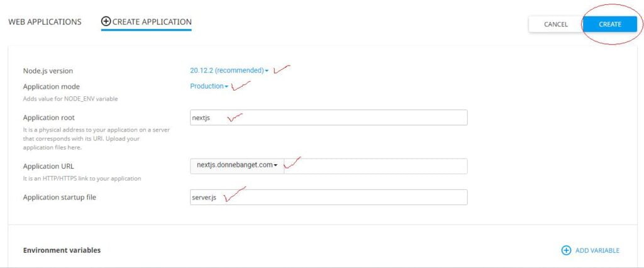Click the Application root label

[x=48, y=118]
